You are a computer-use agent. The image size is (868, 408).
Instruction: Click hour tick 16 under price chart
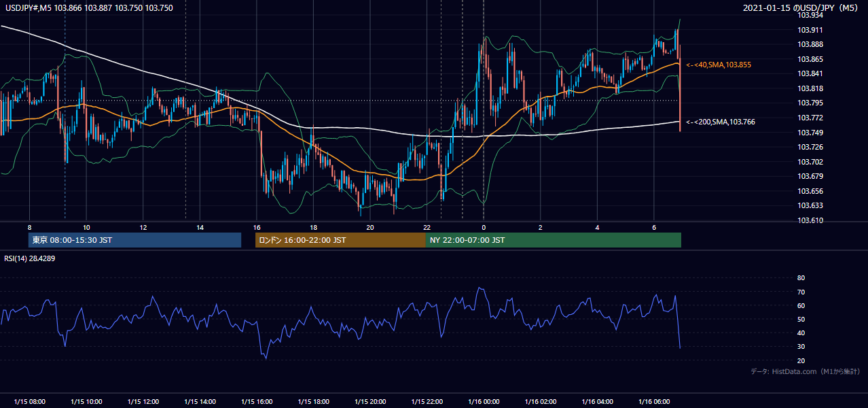(257, 226)
